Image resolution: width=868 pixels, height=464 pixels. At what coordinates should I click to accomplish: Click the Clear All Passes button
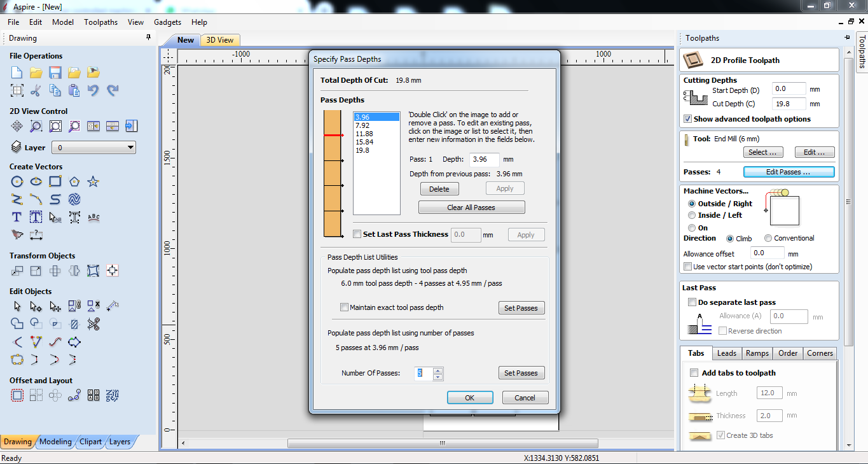pos(471,207)
